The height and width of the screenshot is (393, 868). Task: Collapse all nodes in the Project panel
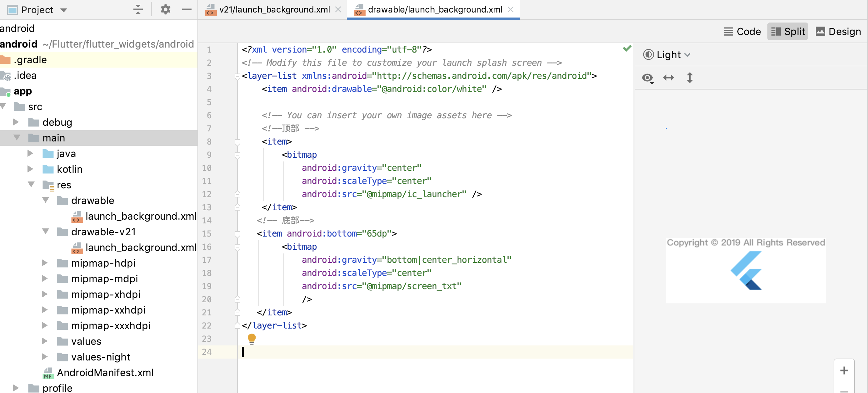(x=138, y=9)
